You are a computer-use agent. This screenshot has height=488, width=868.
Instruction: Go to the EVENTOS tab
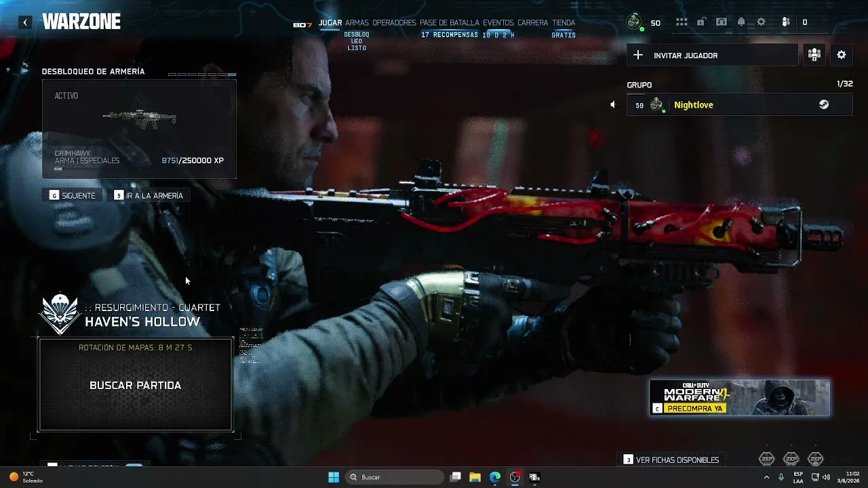pos(498,23)
